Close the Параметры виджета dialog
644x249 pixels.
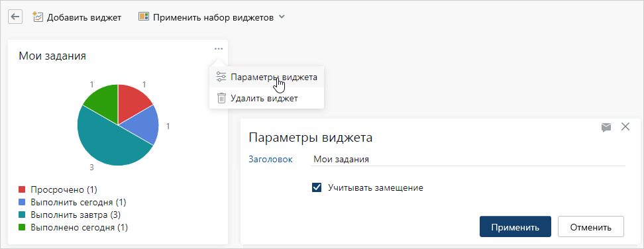(625, 126)
